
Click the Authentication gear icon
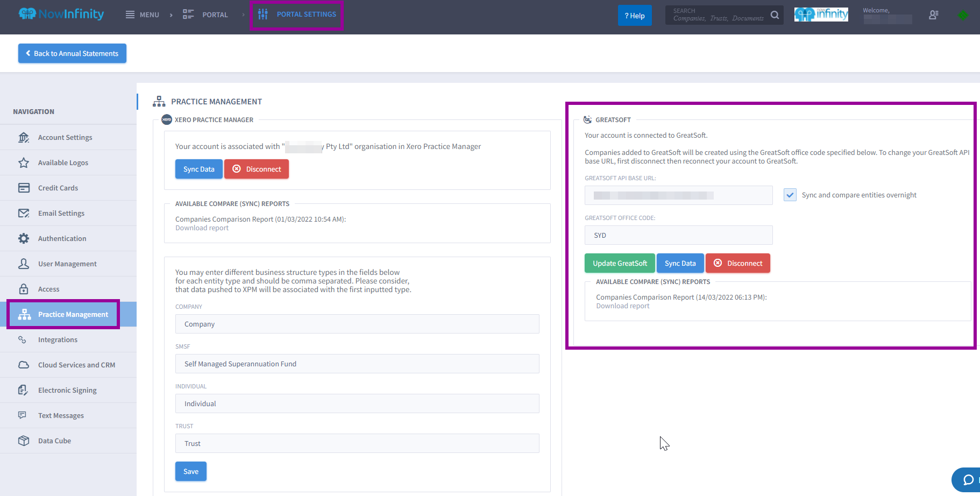pos(24,238)
